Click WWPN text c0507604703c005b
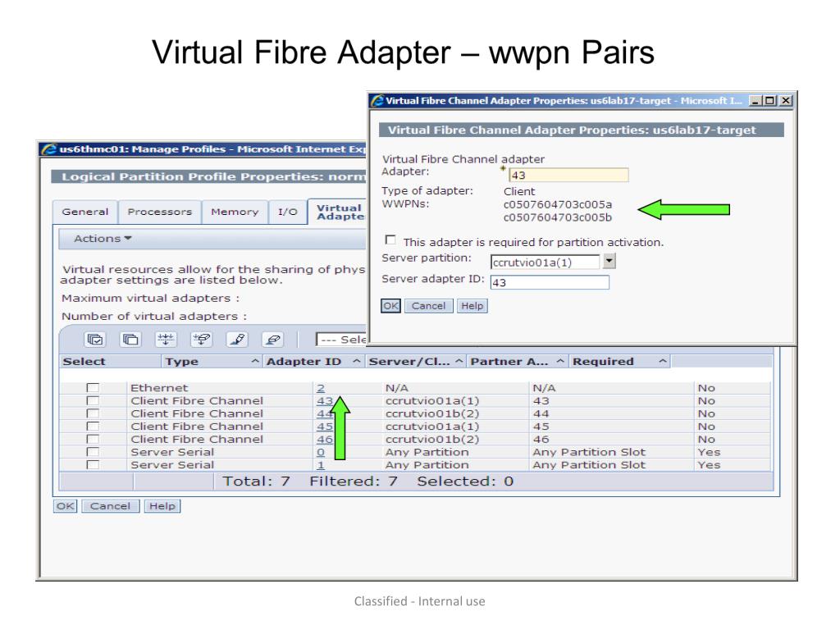This screenshot has height=630, width=840. click(x=558, y=217)
